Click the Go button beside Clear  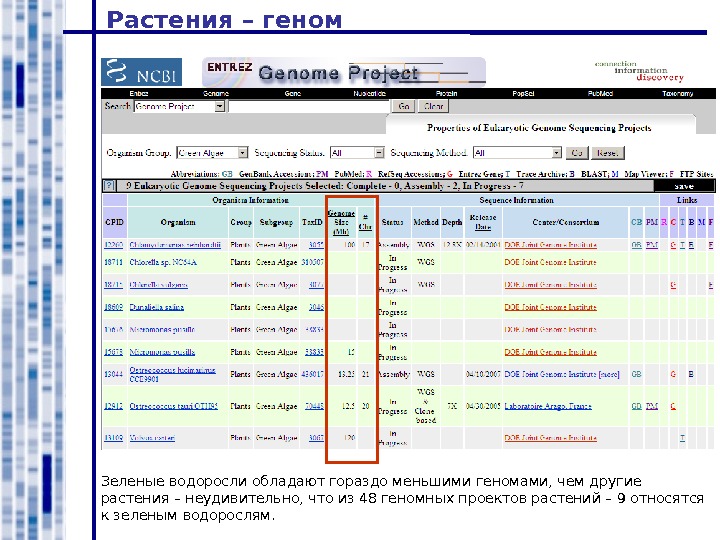[404, 107]
